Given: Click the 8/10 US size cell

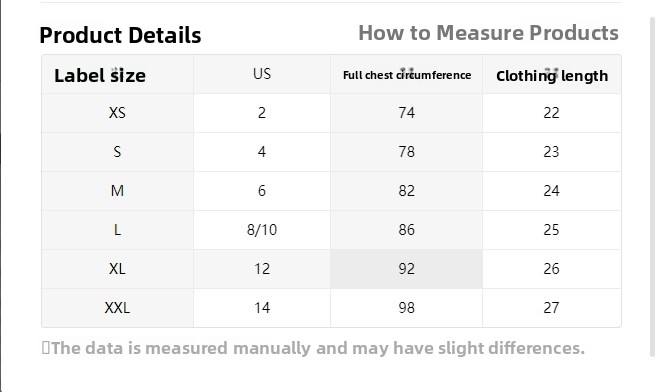Looking at the screenshot, I should coord(262,230).
